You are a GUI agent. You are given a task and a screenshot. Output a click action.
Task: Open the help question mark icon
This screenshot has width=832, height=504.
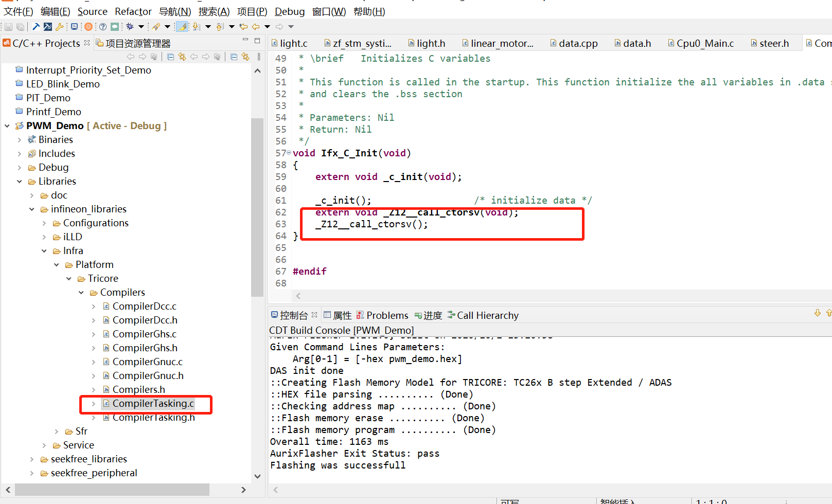pos(103,27)
